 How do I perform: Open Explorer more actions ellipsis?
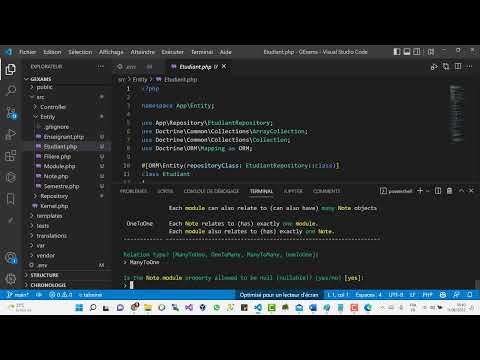click(101, 66)
